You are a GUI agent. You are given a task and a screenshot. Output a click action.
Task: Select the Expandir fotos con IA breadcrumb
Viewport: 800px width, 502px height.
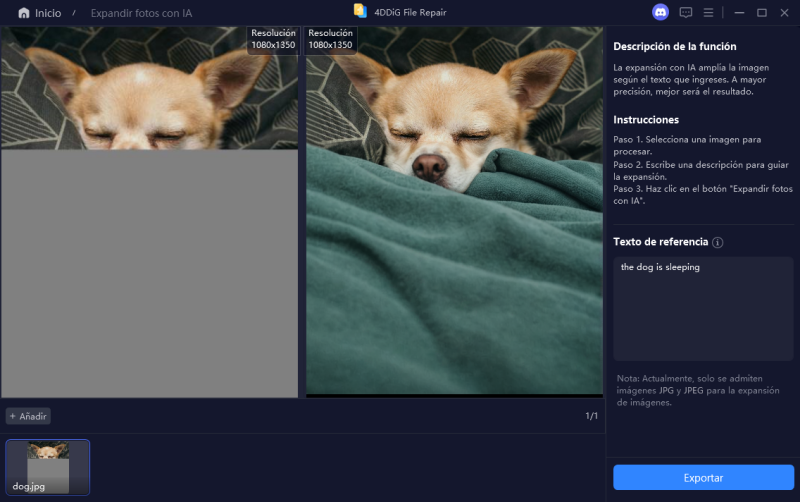coord(141,13)
